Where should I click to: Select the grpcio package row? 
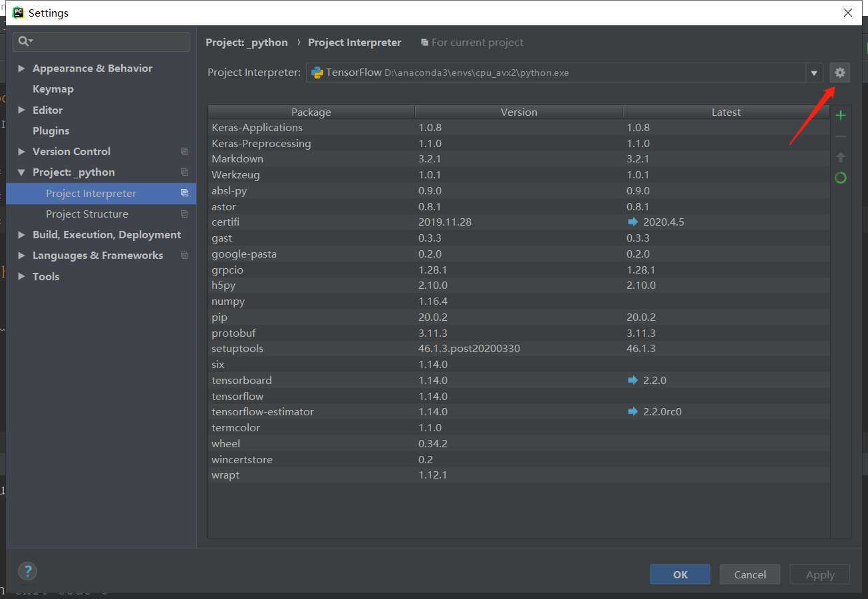pos(519,270)
